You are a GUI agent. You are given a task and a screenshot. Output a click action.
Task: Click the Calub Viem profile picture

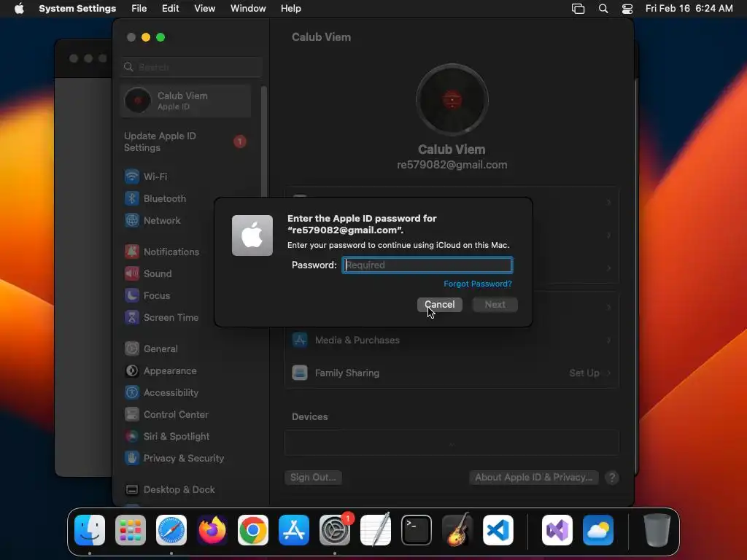click(x=452, y=100)
